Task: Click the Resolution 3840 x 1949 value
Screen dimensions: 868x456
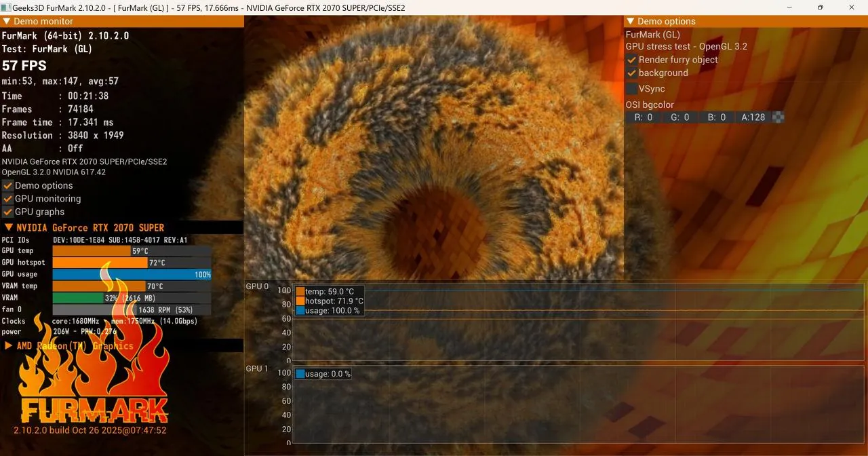Action: pos(96,135)
